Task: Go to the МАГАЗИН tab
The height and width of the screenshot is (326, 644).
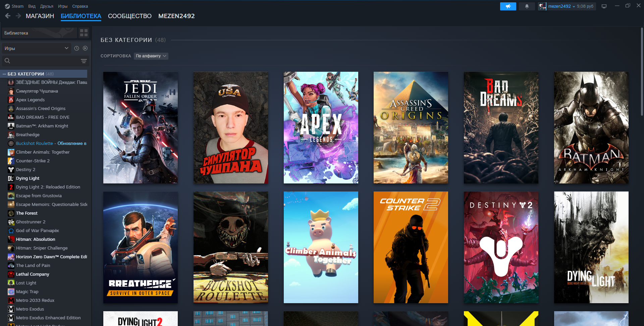Action: point(40,16)
